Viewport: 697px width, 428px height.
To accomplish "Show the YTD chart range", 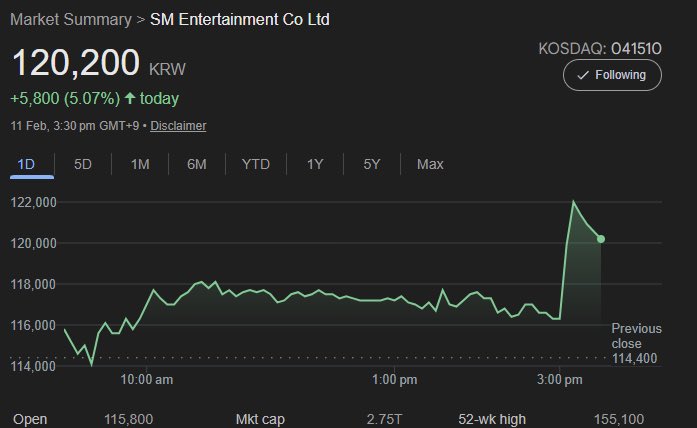I will 256,164.
